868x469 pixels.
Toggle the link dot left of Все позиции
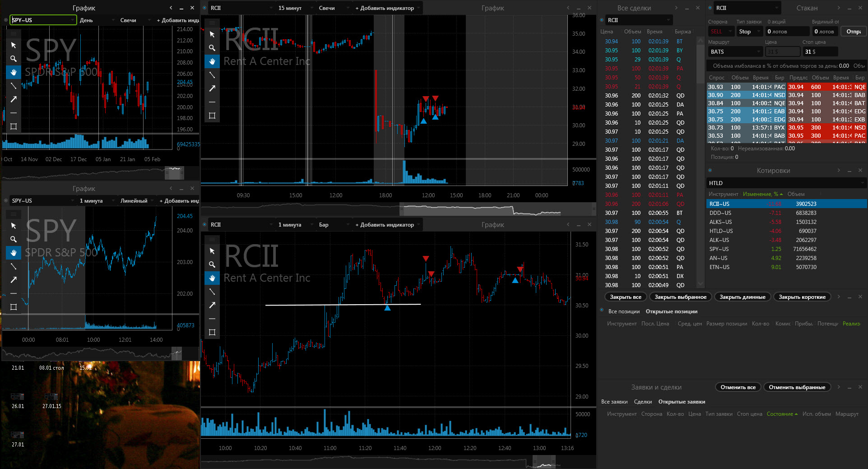[602, 311]
